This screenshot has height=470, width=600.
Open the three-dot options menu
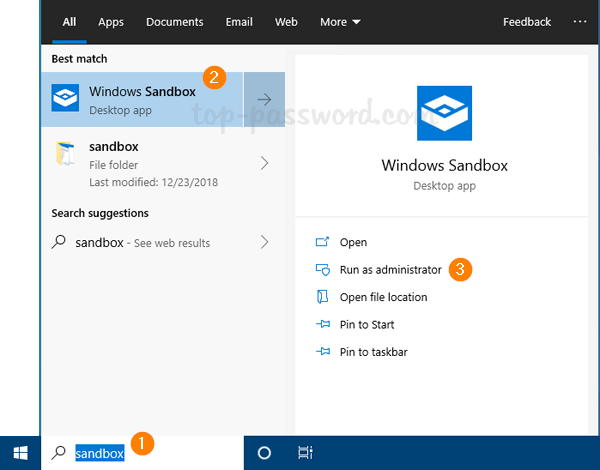(x=580, y=22)
